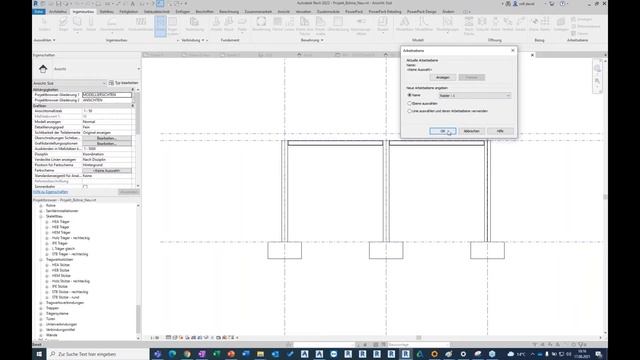Click the Fläche area reinforcement tool

coord(278,24)
